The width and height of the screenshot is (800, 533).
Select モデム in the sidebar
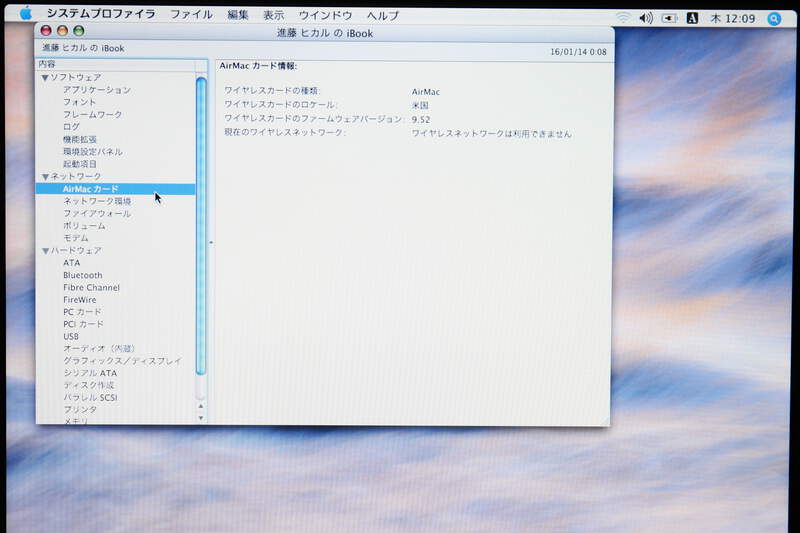tap(76, 238)
